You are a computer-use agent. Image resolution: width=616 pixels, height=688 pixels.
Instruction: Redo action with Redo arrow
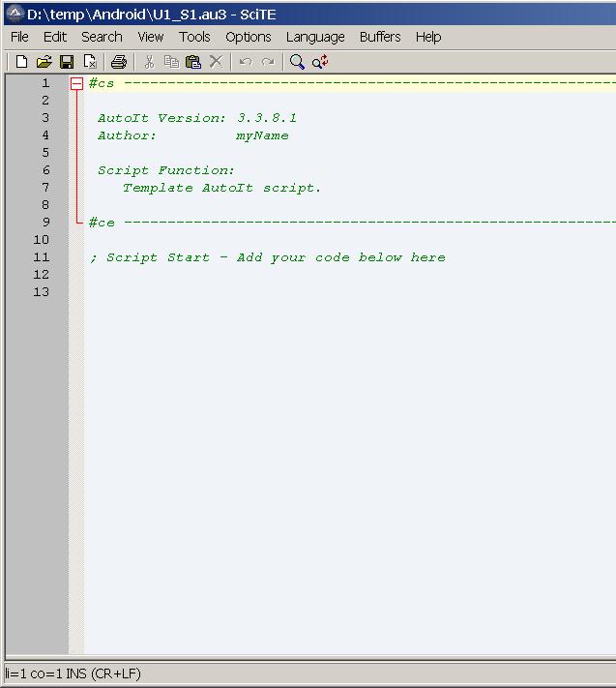tap(268, 62)
